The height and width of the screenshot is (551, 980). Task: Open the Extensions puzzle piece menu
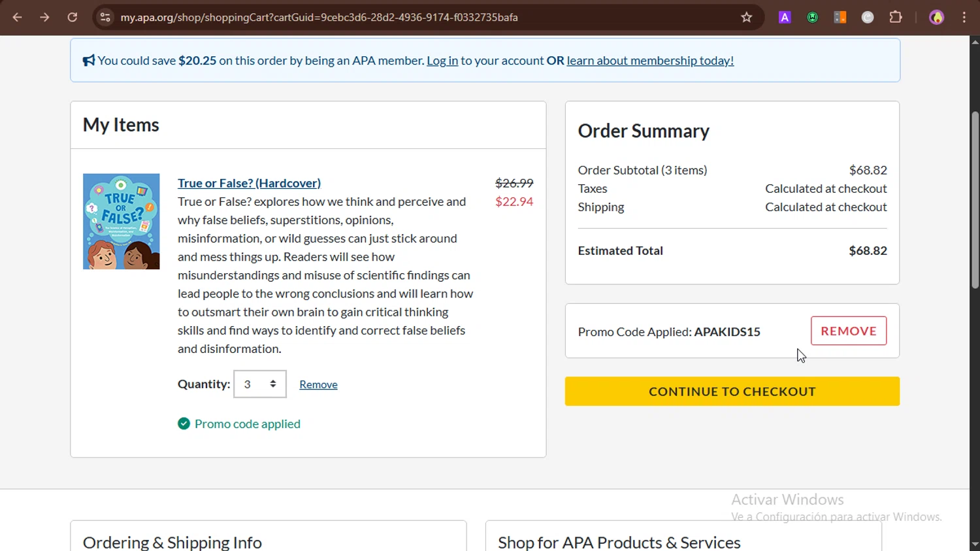[x=896, y=18]
